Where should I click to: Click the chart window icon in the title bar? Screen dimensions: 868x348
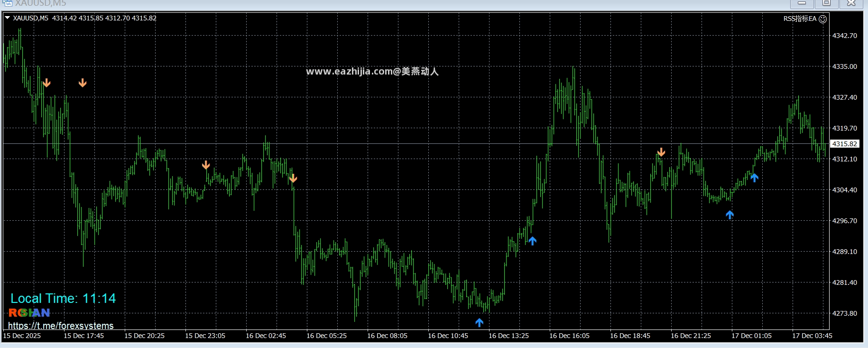tap(8, 3)
